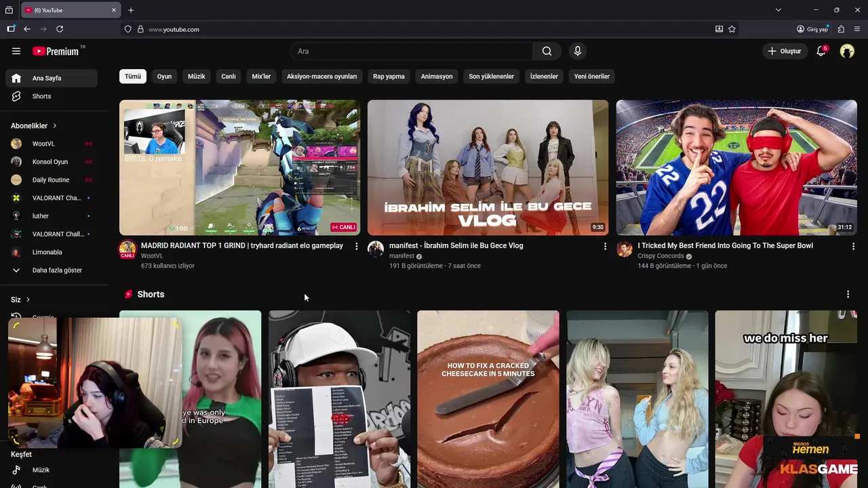Open Daily Routine channel subscription
This screenshot has height=488, width=868.
click(x=52, y=180)
